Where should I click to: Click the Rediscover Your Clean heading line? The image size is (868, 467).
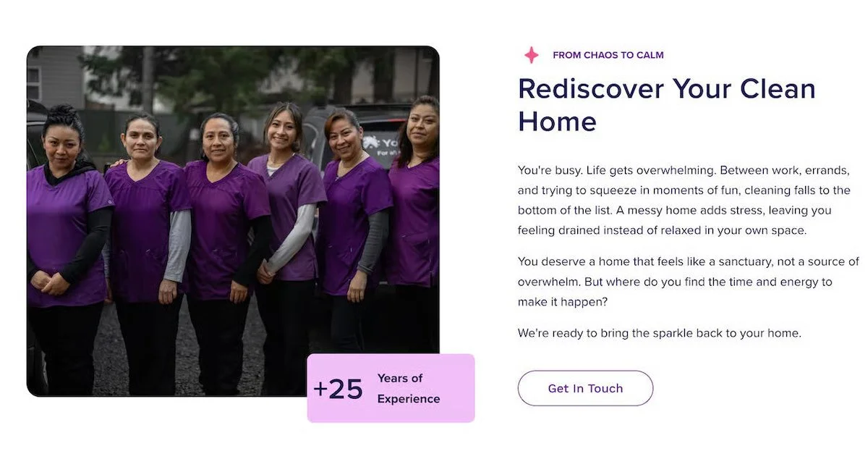tap(667, 88)
